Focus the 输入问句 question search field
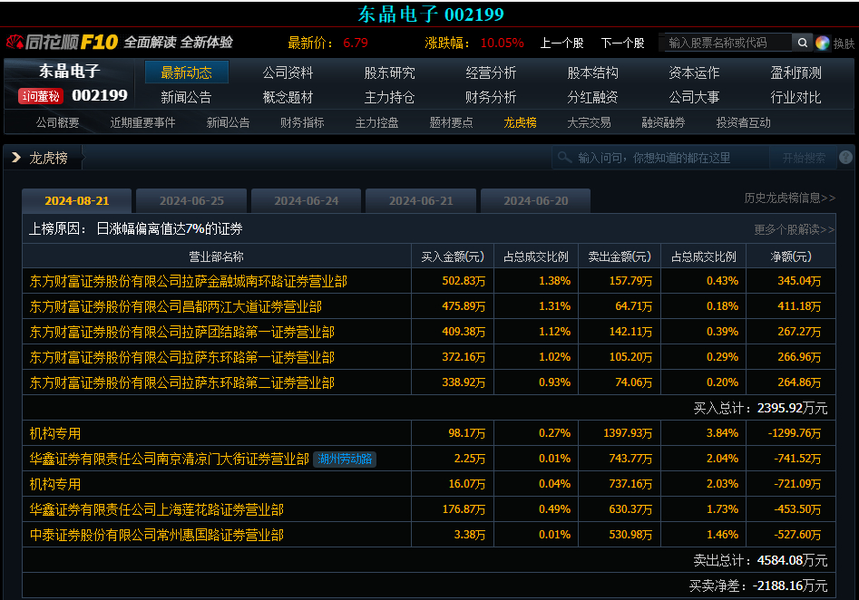The width and height of the screenshot is (859, 600). click(x=661, y=158)
